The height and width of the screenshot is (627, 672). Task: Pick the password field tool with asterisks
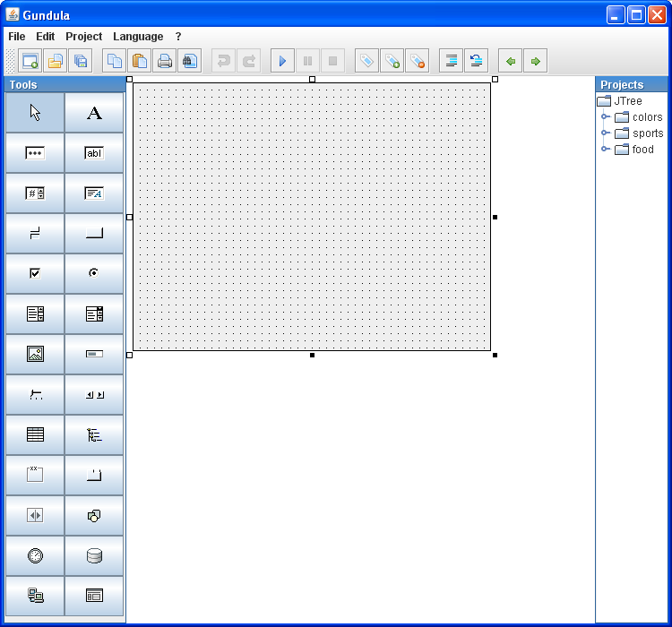click(x=35, y=153)
